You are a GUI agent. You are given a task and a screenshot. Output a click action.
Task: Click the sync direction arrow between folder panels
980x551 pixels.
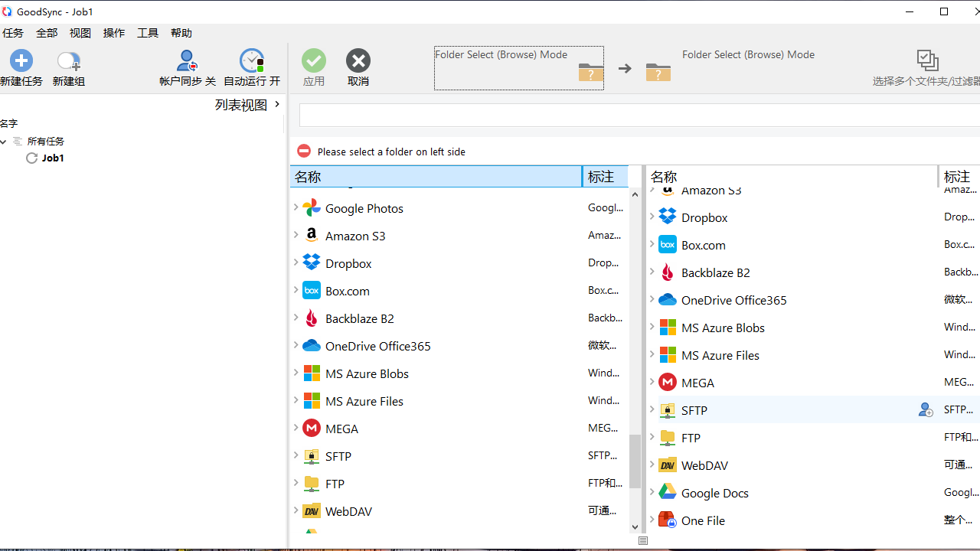tap(625, 68)
